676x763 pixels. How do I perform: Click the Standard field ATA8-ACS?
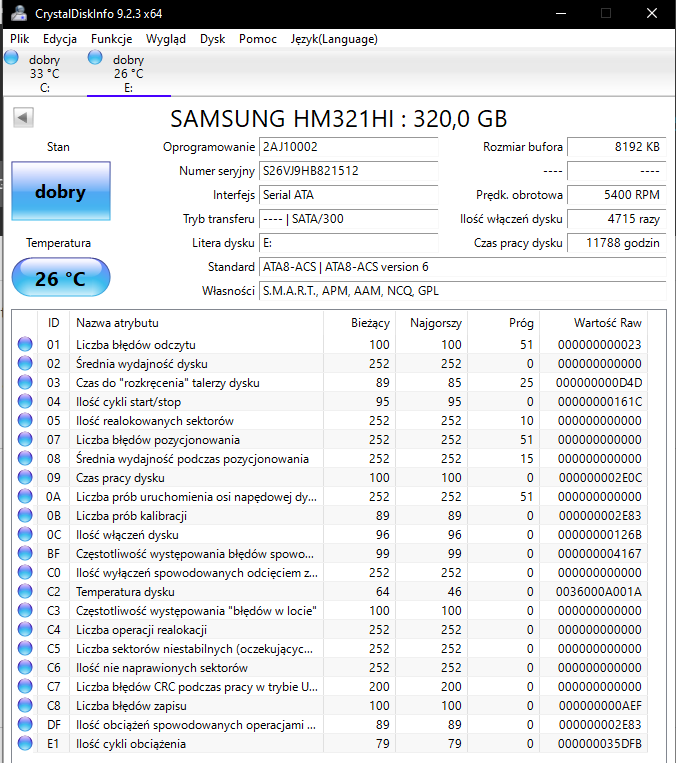coord(462,267)
